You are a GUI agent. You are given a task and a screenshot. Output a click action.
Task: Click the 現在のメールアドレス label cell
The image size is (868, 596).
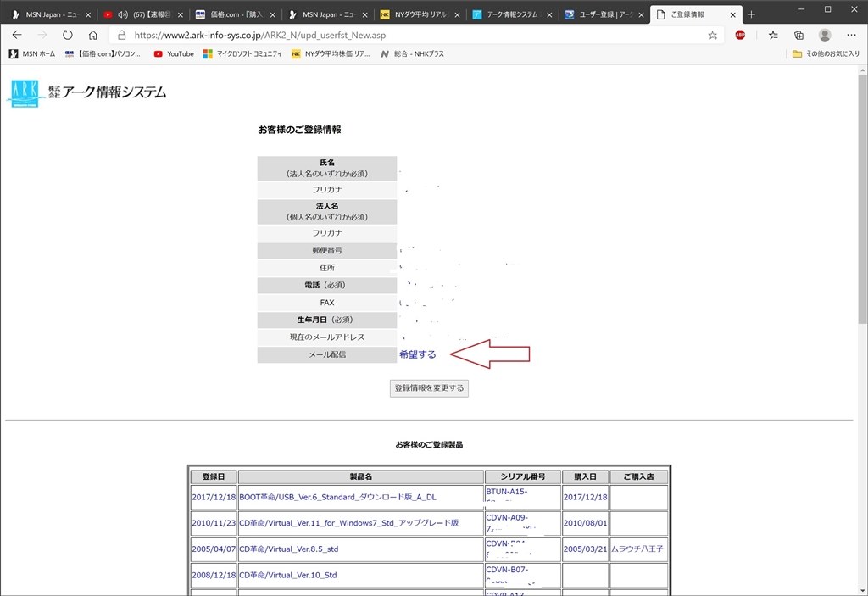click(x=327, y=337)
